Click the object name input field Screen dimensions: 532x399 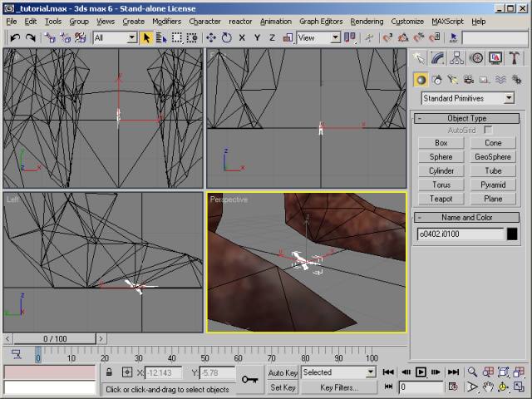(x=461, y=234)
